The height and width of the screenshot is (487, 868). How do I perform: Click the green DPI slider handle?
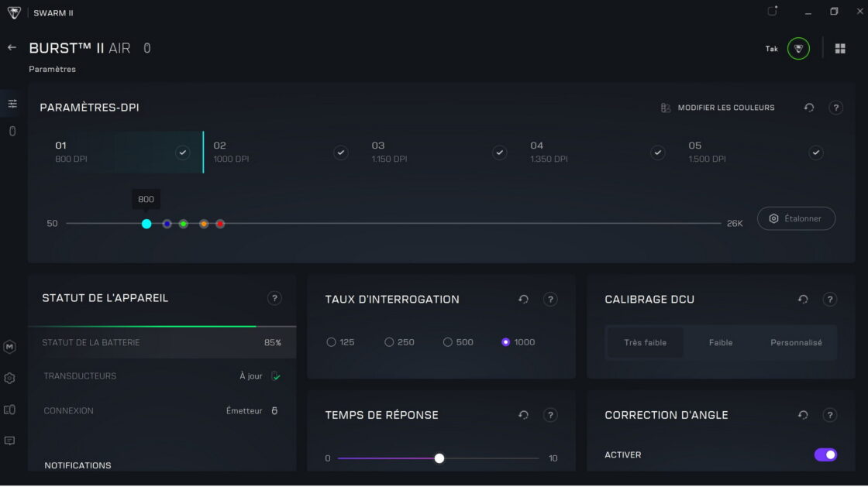[183, 224]
